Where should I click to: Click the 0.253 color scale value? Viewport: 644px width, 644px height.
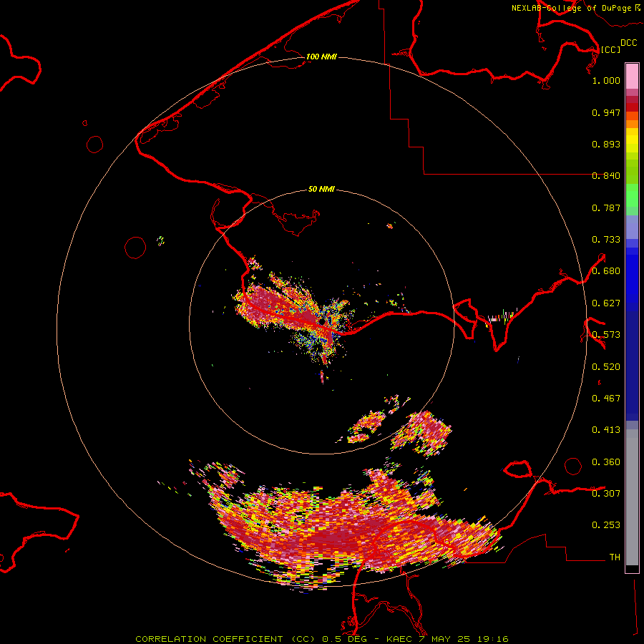(606, 525)
